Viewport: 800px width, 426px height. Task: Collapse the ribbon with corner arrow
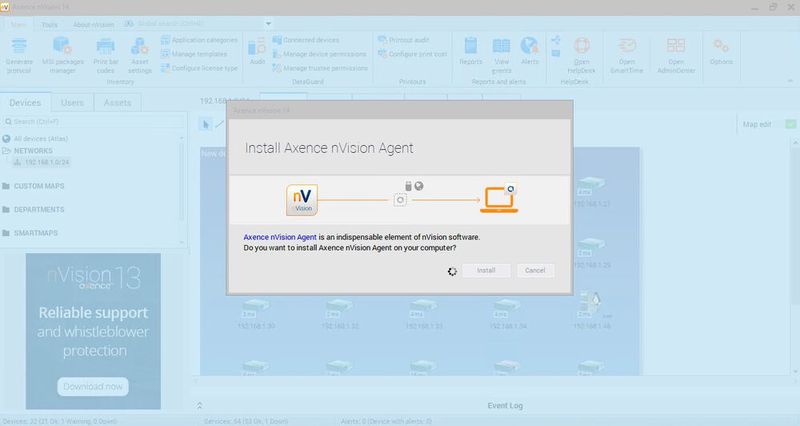[790, 81]
